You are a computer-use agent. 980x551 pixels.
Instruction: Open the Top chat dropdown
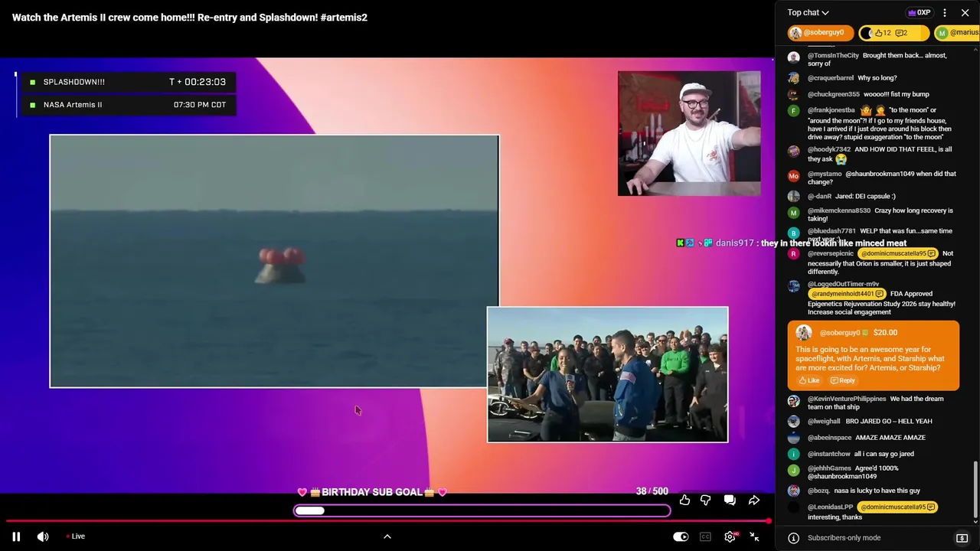[808, 12]
